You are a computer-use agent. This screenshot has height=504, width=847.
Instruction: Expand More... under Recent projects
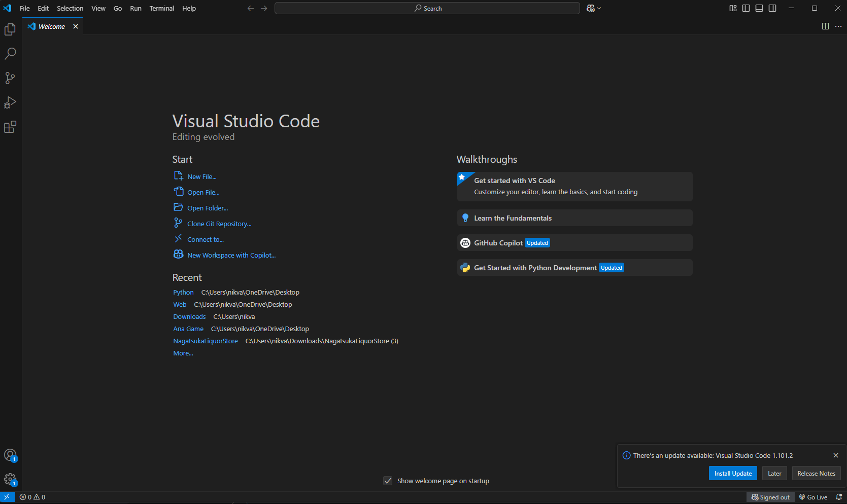[x=183, y=353]
